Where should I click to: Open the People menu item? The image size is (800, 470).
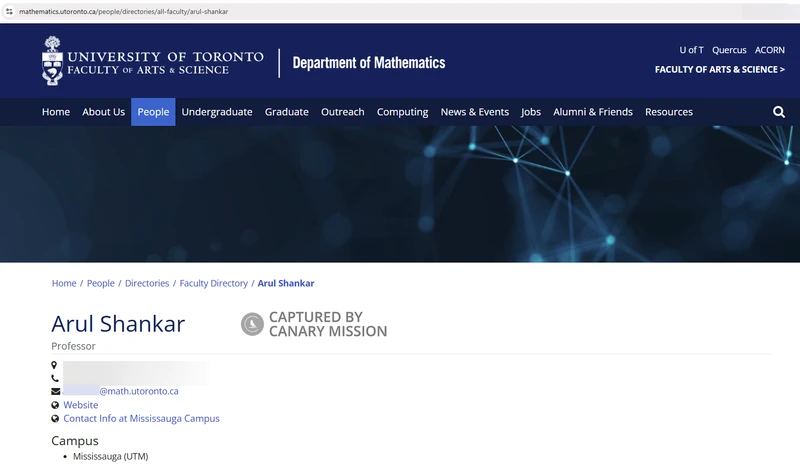[x=153, y=112]
